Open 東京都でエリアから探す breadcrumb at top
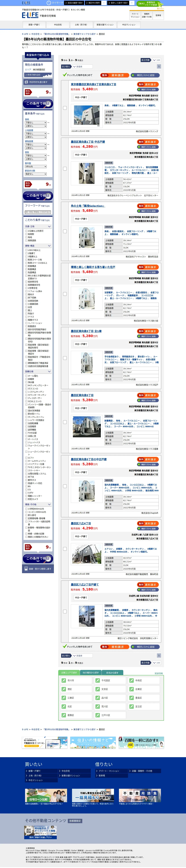This screenshot has height=868, width=186. (x=84, y=34)
